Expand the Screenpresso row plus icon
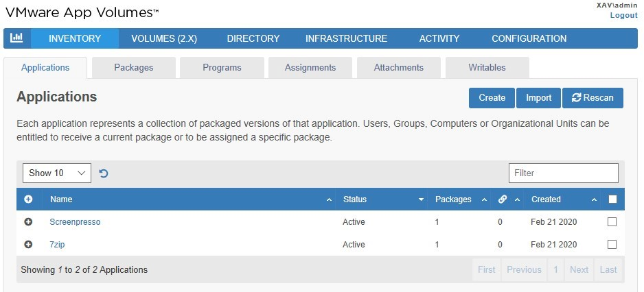 point(28,222)
